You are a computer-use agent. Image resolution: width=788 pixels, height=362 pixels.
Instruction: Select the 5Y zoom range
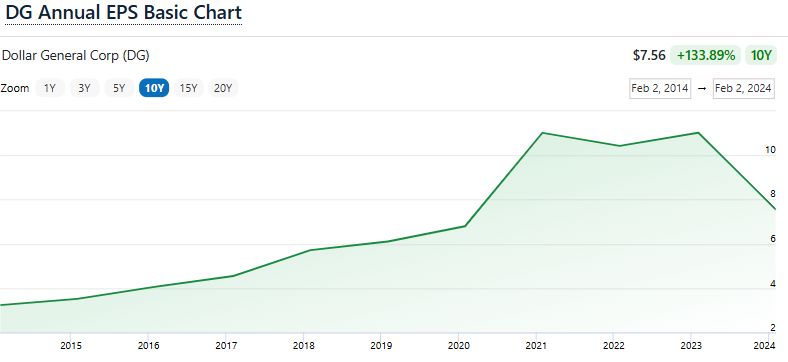[x=119, y=88]
